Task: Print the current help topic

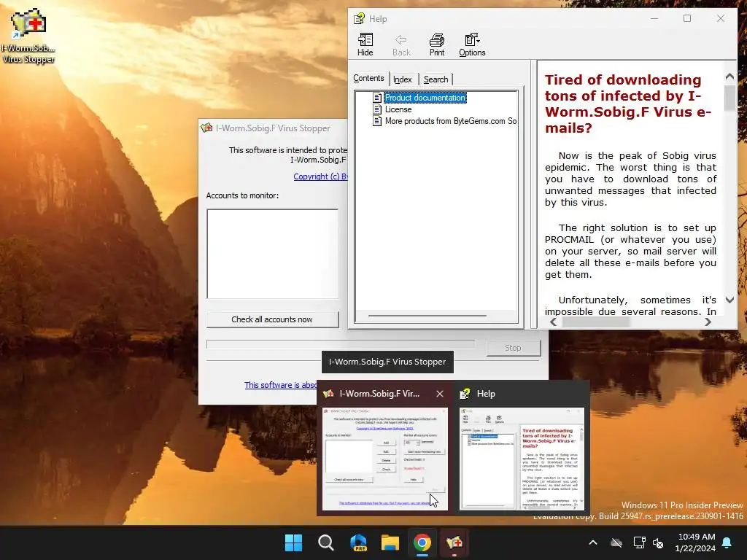Action: coord(437,44)
